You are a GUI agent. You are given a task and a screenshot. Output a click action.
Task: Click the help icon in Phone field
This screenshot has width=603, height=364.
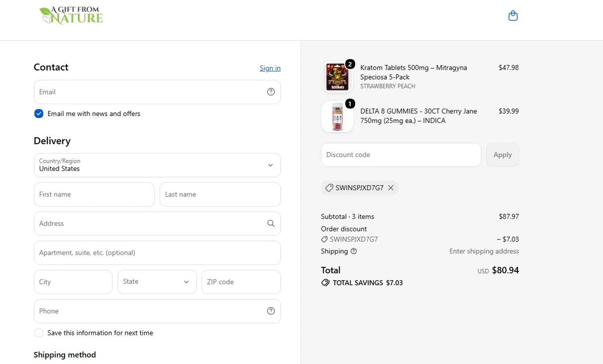pos(271,311)
